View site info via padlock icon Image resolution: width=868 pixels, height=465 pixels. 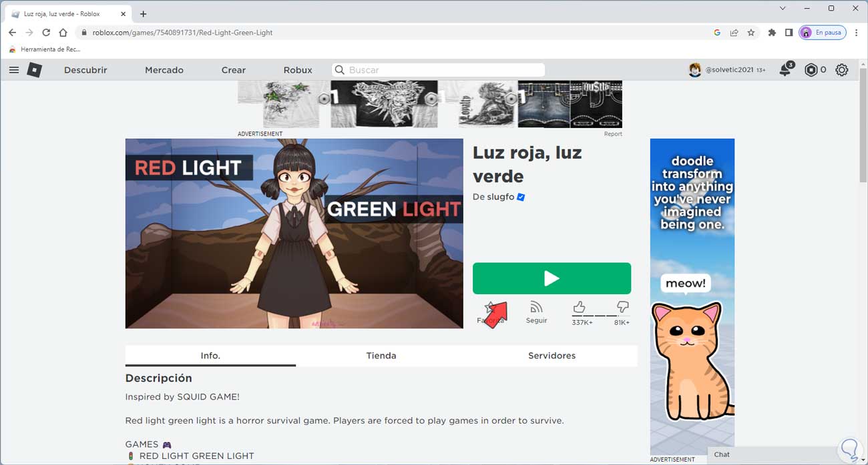tap(84, 32)
